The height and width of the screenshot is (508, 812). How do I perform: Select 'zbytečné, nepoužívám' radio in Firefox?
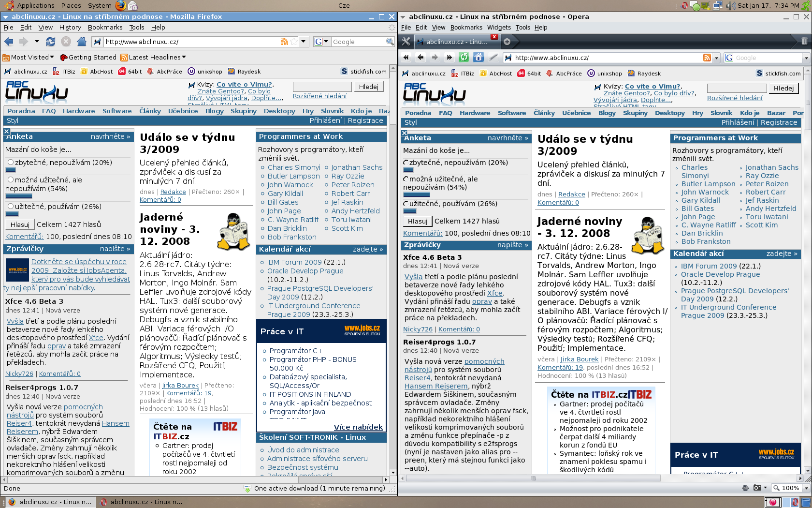[10, 163]
